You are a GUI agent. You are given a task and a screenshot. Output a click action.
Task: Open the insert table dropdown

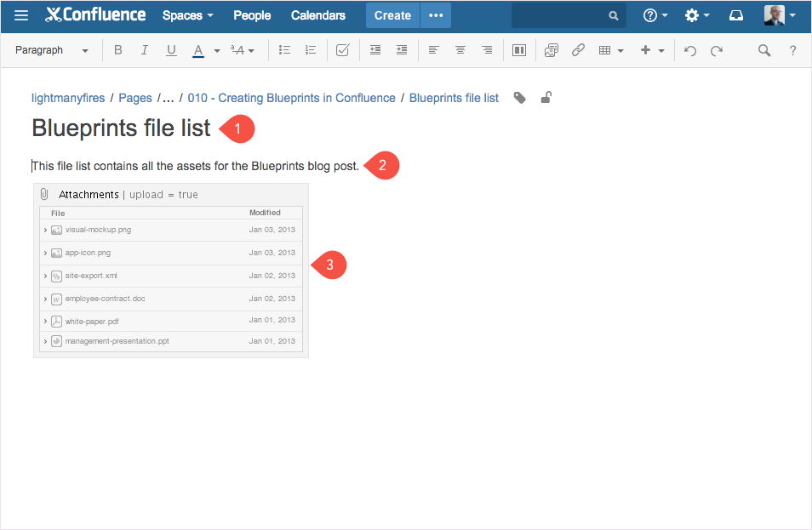tap(611, 50)
